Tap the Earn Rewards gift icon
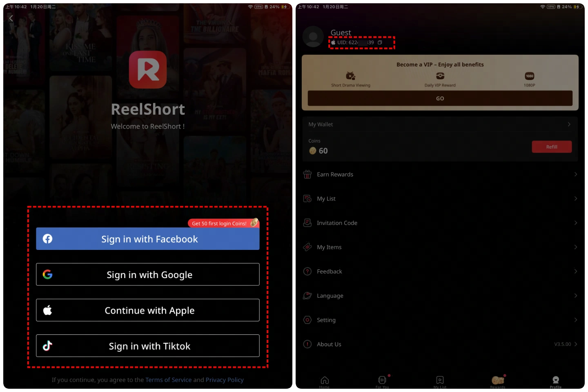588x392 pixels. (307, 174)
